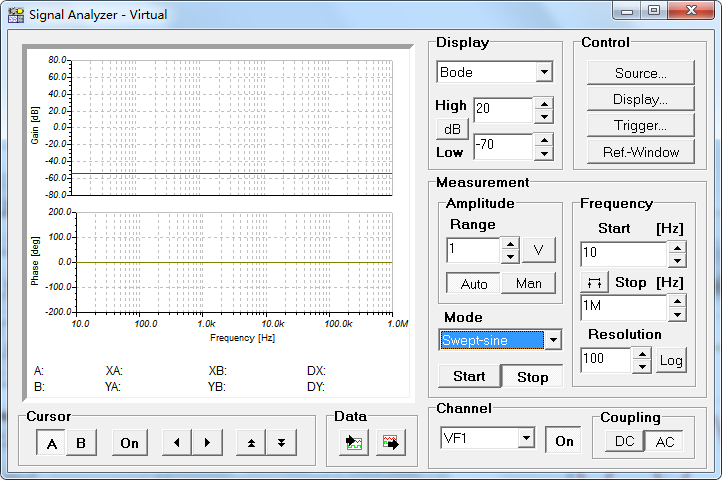This screenshot has width=722, height=480.
Task: Click the Stop frequency field showing 1M
Action: point(623,308)
